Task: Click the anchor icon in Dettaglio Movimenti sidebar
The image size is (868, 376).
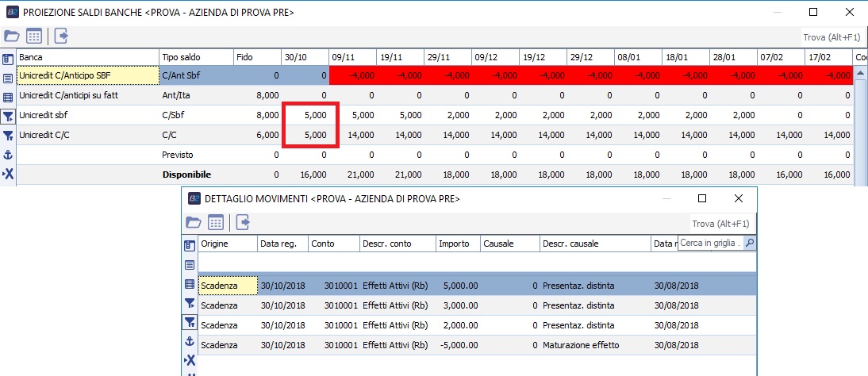Action: tap(190, 341)
